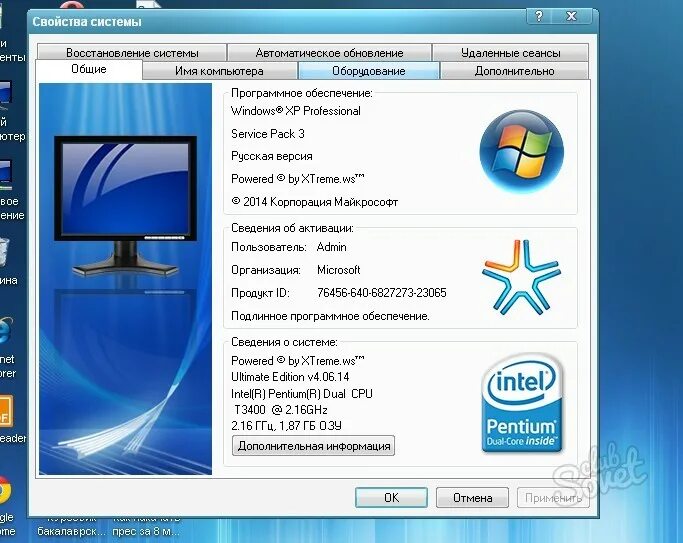This screenshot has height=543, width=683.
Task: Open the Удаленные сеансы tab
Action: tap(511, 53)
